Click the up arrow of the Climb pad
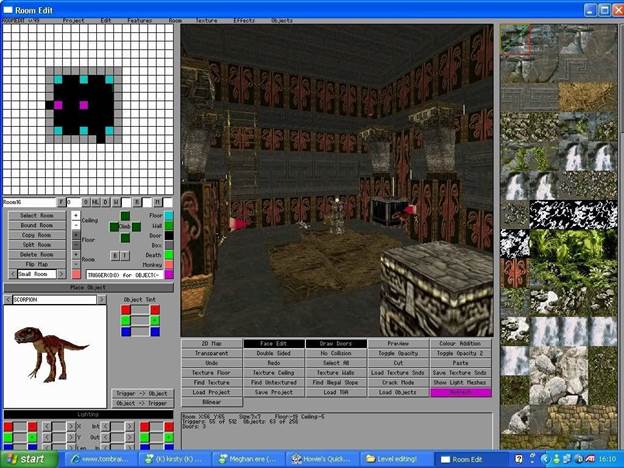The width and height of the screenshot is (624, 468). [x=124, y=215]
